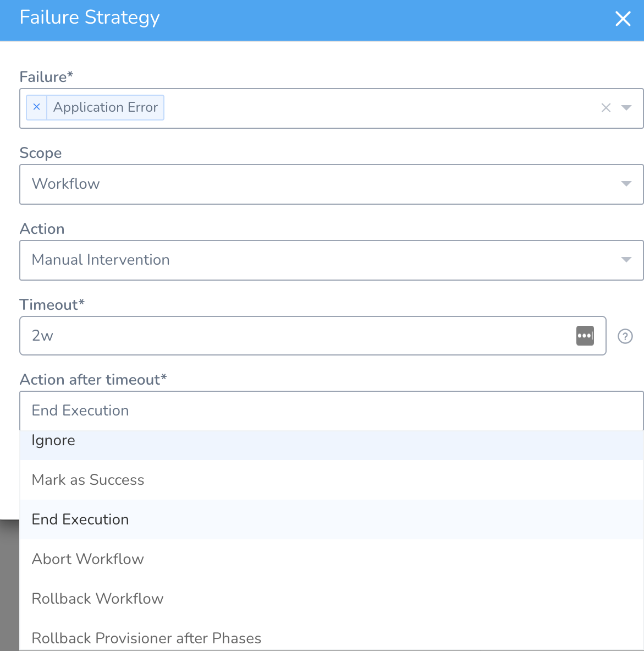The width and height of the screenshot is (644, 651).
Task: Click the Scope field showing Workflow
Action: [x=332, y=184]
